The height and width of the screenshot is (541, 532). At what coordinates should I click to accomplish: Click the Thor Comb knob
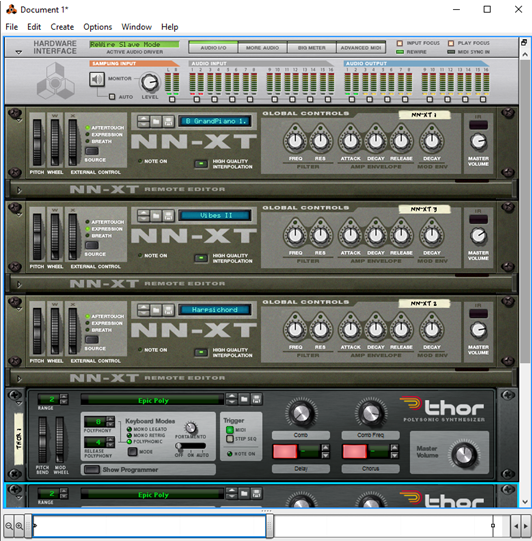(301, 412)
